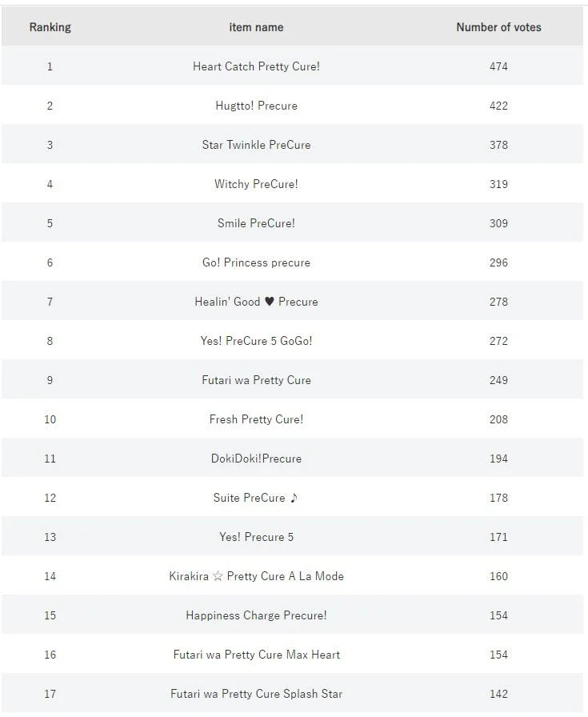Select Happiness Charge Precure! row
The image size is (588, 717).
click(x=292, y=615)
